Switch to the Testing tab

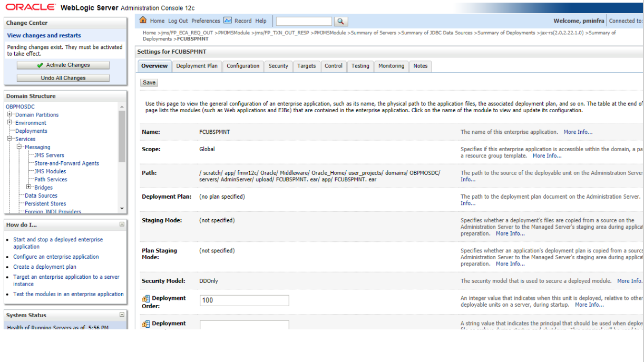(360, 66)
